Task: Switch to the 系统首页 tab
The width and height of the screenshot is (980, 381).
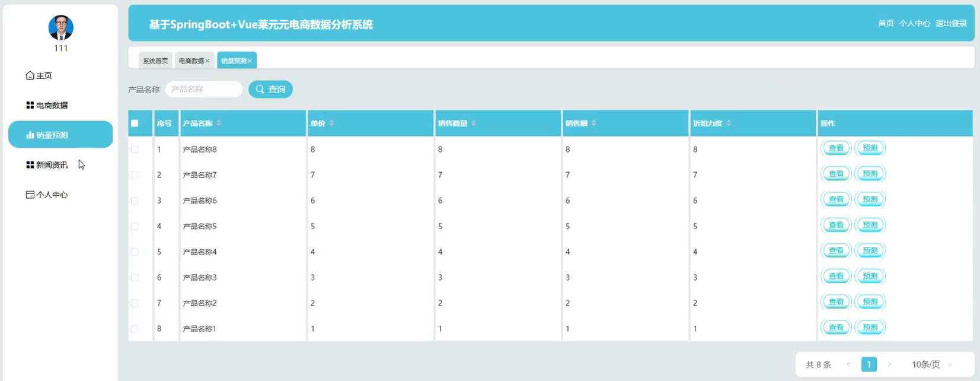Action: click(x=155, y=61)
